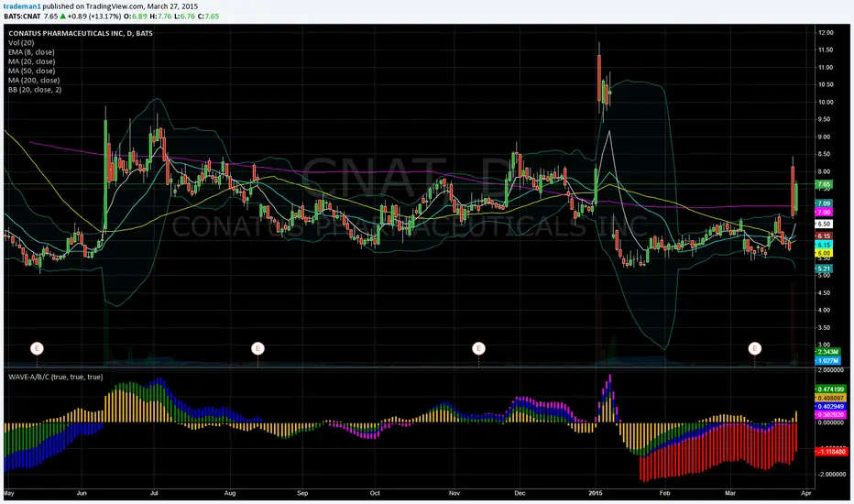Click the Aug label on time axis
This screenshot has width=854, height=504.
tap(230, 493)
